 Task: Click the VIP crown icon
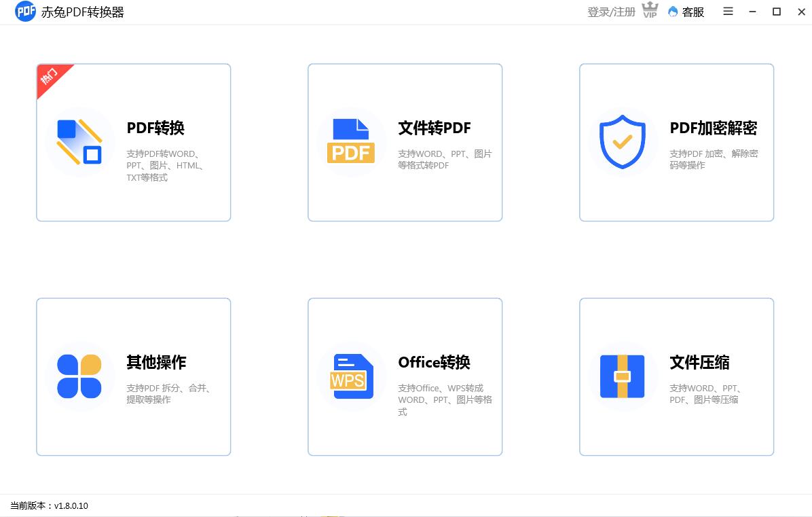coord(650,11)
